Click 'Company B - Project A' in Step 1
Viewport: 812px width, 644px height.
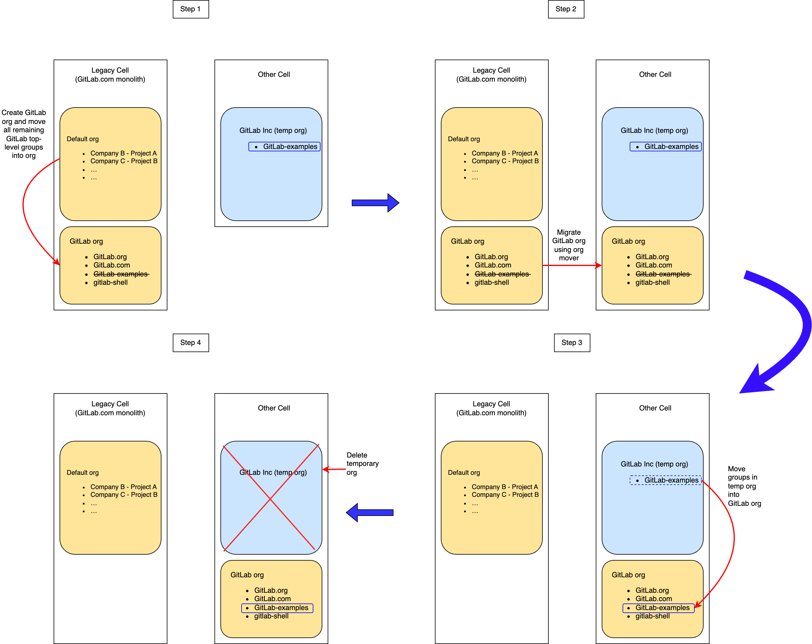tap(124, 153)
